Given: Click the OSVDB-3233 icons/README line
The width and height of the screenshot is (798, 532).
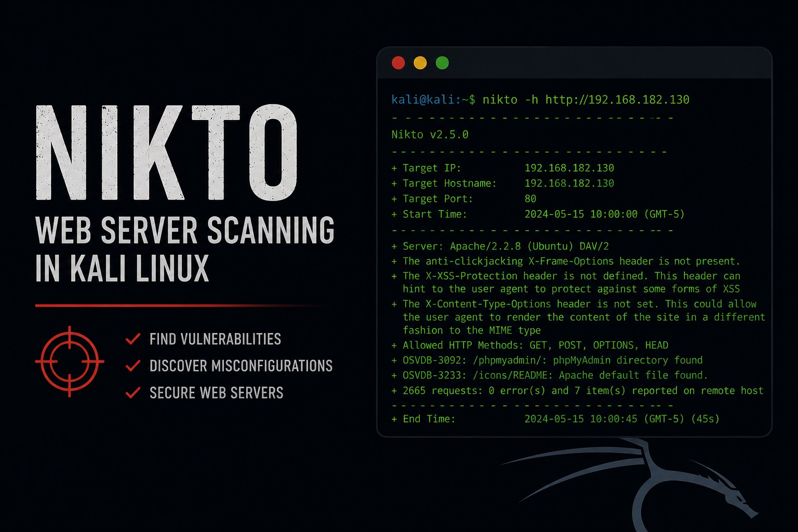Looking at the screenshot, I should pos(550,375).
